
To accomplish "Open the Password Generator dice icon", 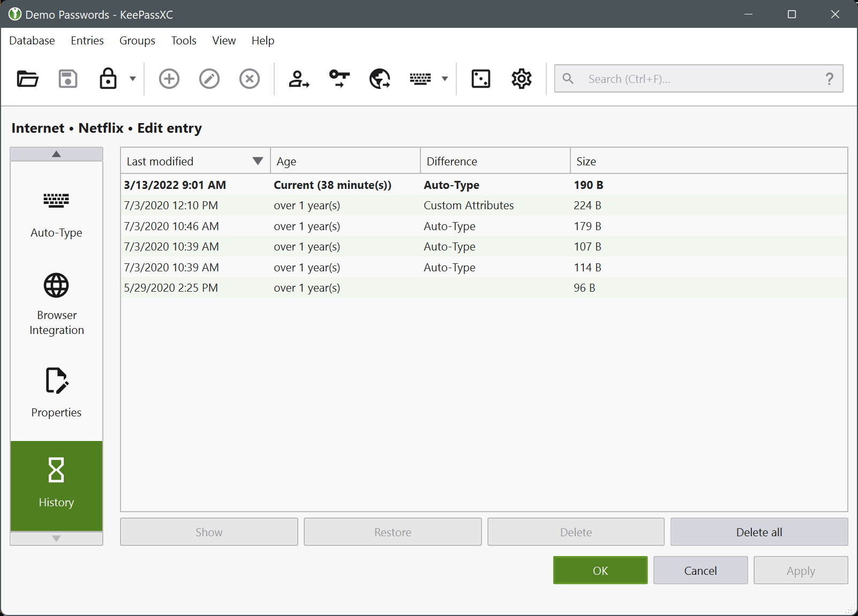I will pyautogui.click(x=480, y=79).
